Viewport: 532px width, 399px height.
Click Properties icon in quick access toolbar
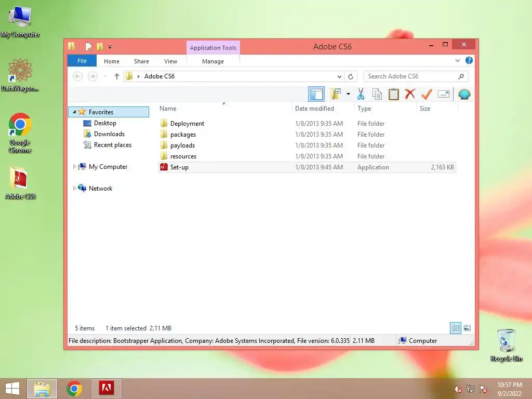(88, 46)
